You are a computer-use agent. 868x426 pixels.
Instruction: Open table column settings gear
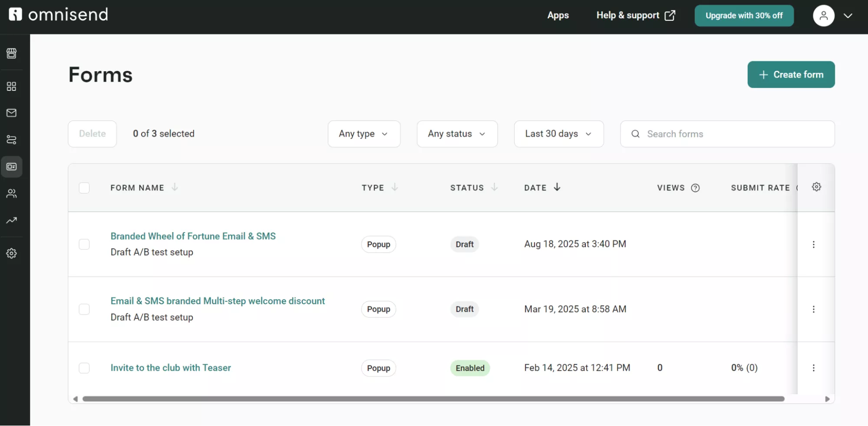(x=816, y=187)
